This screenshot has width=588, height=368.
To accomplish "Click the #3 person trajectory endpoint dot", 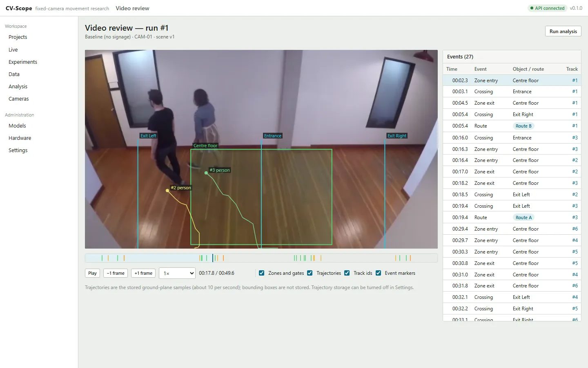I will point(206,173).
